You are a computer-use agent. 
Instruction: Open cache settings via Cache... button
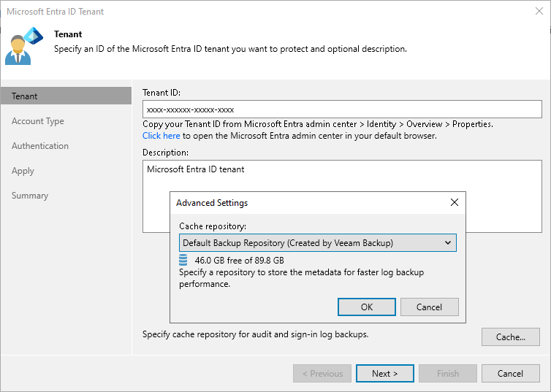click(x=511, y=337)
